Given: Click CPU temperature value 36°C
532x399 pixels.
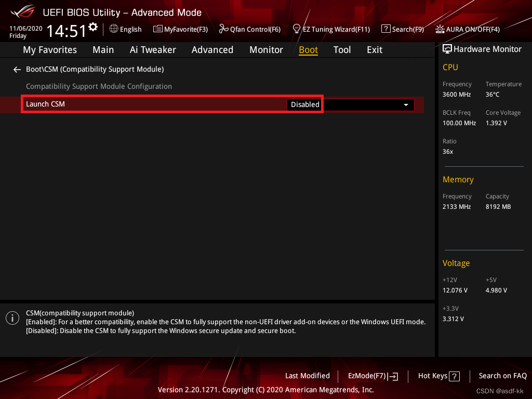Looking at the screenshot, I should click(x=493, y=95).
